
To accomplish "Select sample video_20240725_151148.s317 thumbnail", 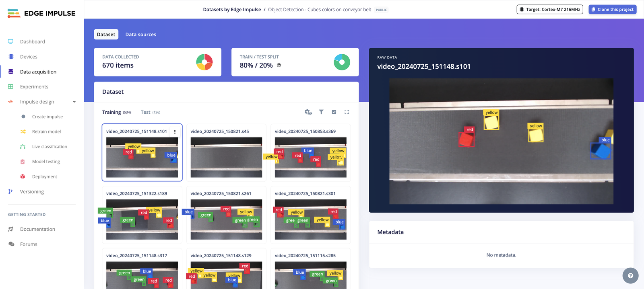I will (142, 275).
